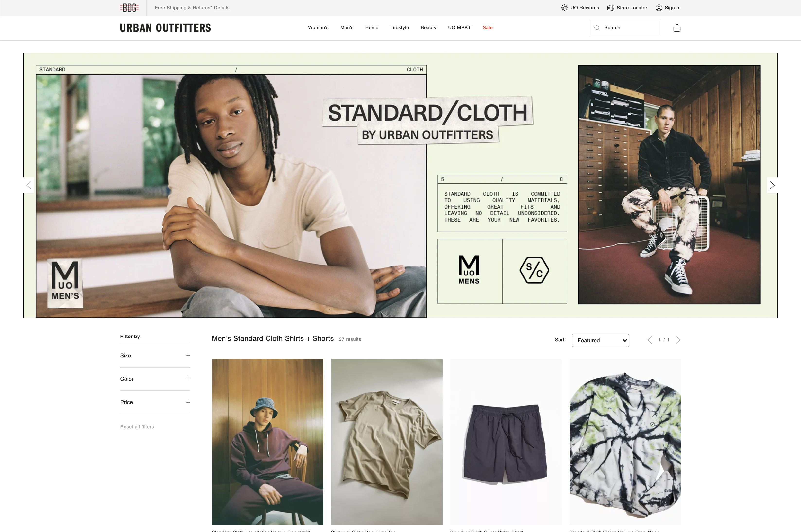Open the Featured sort dropdown

[600, 340]
